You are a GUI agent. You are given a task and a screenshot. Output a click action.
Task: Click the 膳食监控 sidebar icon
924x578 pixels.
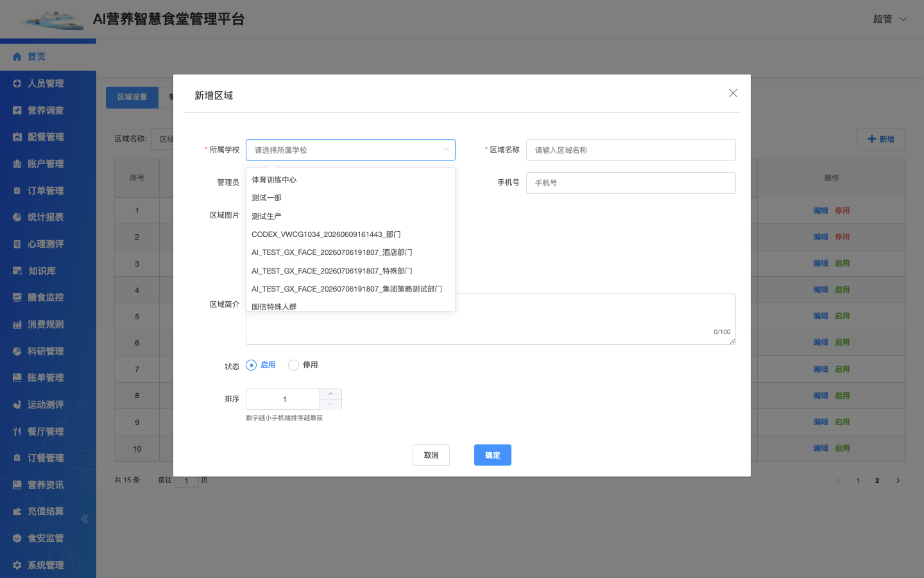click(x=17, y=297)
